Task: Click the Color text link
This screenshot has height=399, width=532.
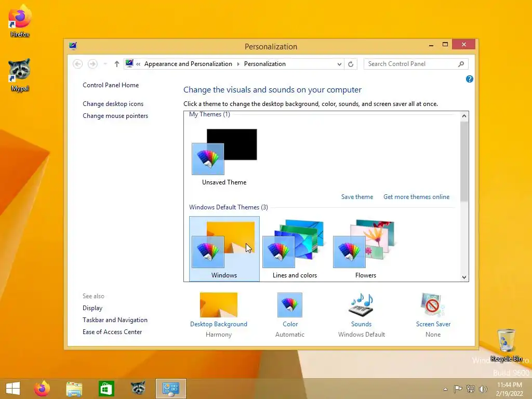Action: [290, 324]
